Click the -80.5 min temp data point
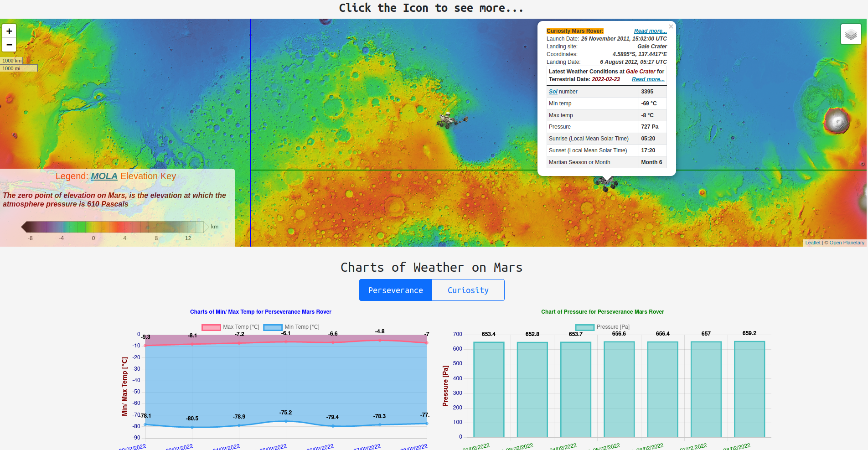Image resolution: width=868 pixels, height=450 pixels. pos(192,427)
